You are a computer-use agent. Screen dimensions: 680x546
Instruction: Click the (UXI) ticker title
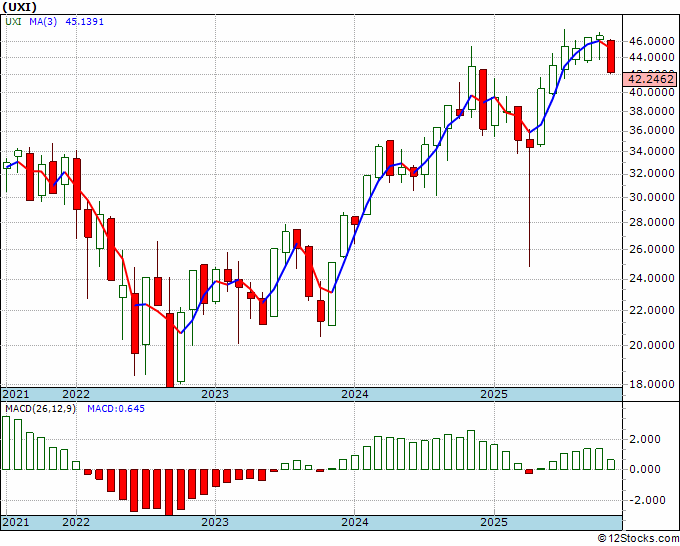[x=20, y=7]
